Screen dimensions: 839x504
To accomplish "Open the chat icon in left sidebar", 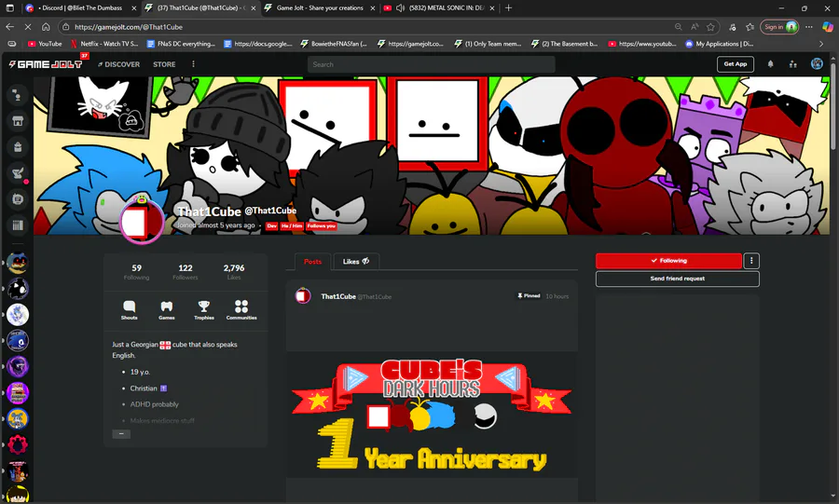I will click(x=18, y=95).
